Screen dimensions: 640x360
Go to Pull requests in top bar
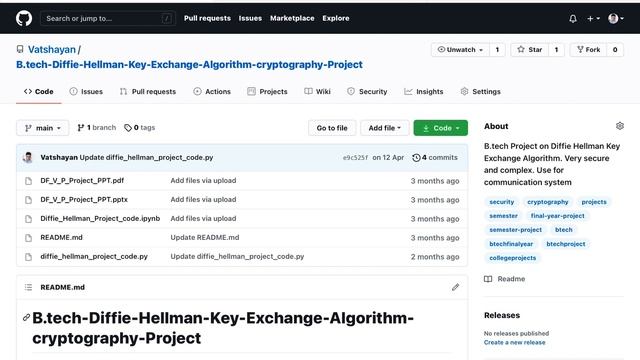point(207,18)
